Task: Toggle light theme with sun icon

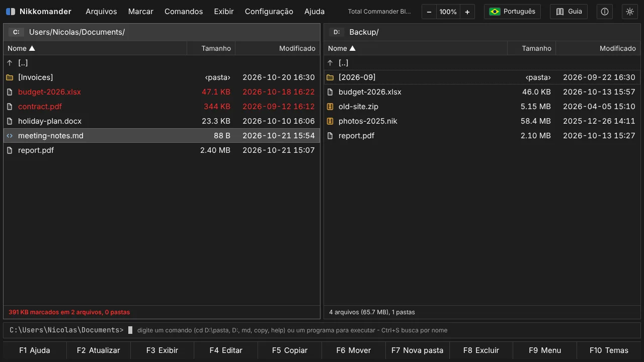Action: coord(629,12)
